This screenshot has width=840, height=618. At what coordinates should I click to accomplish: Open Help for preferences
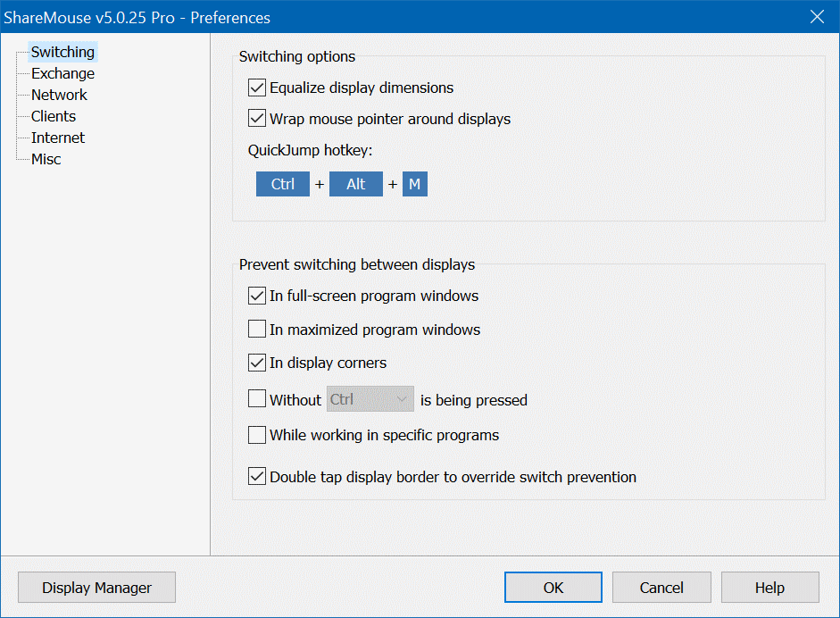tap(769, 588)
